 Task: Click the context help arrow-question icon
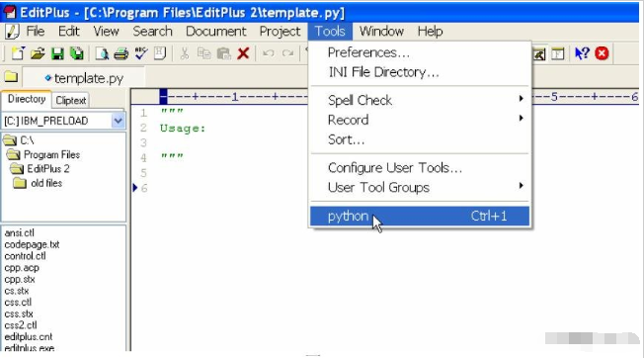click(582, 53)
